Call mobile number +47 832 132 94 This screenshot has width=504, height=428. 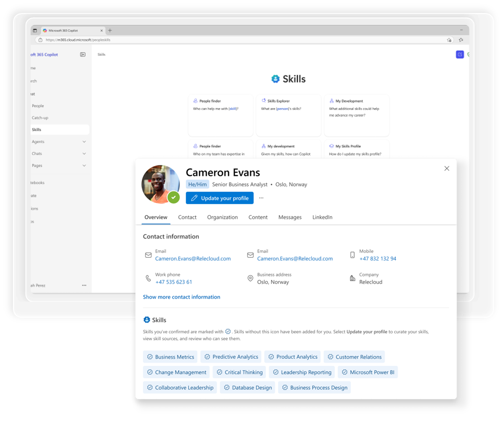(x=378, y=259)
